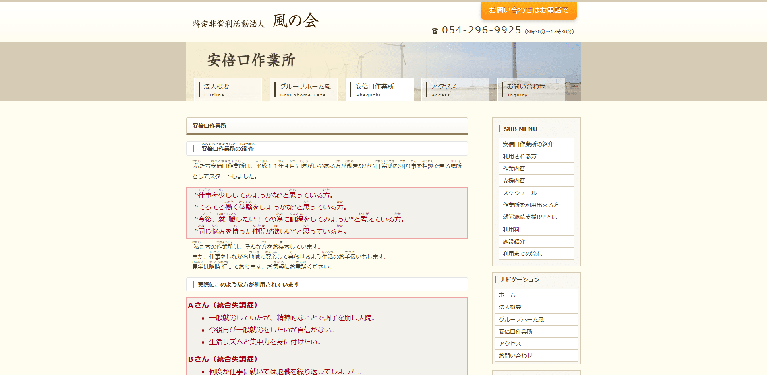This screenshot has height=375, width=767.
Task: Open the 法人概要 navigation tab
Action: [x=228, y=89]
